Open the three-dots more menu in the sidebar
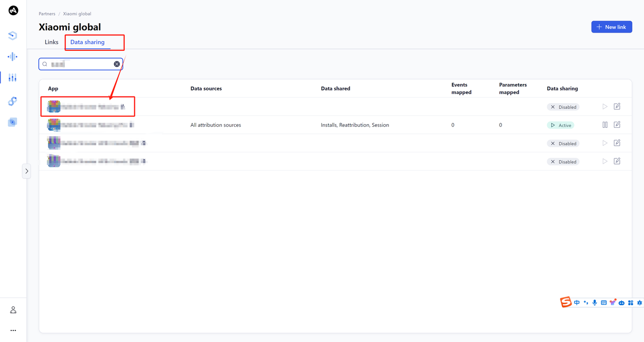Screen dimensions: 644x342 click(13, 330)
